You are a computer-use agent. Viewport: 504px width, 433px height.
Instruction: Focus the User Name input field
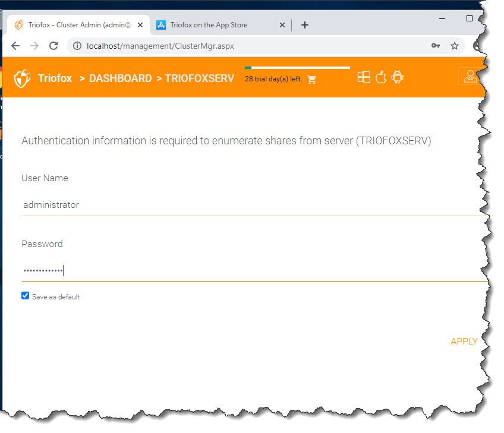click(x=254, y=205)
